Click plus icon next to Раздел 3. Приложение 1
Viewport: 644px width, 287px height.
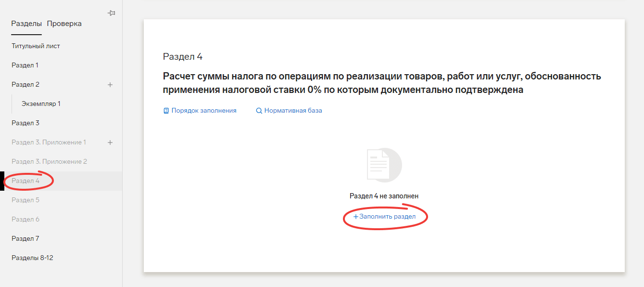coord(110,143)
